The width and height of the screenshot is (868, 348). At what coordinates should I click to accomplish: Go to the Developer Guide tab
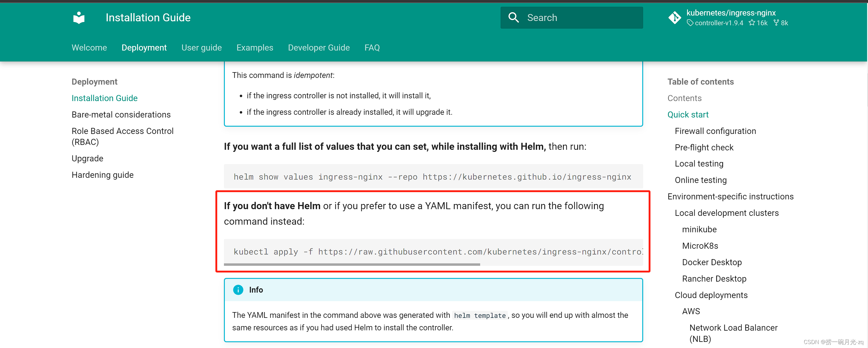[x=319, y=47]
